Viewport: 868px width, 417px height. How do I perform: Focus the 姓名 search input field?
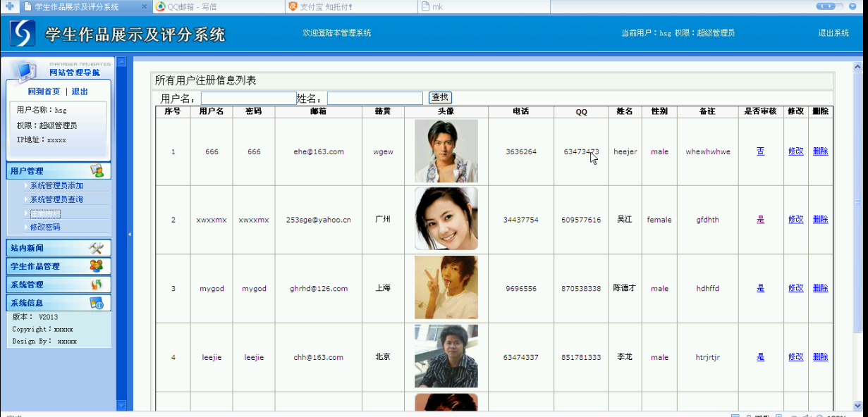[x=375, y=99]
